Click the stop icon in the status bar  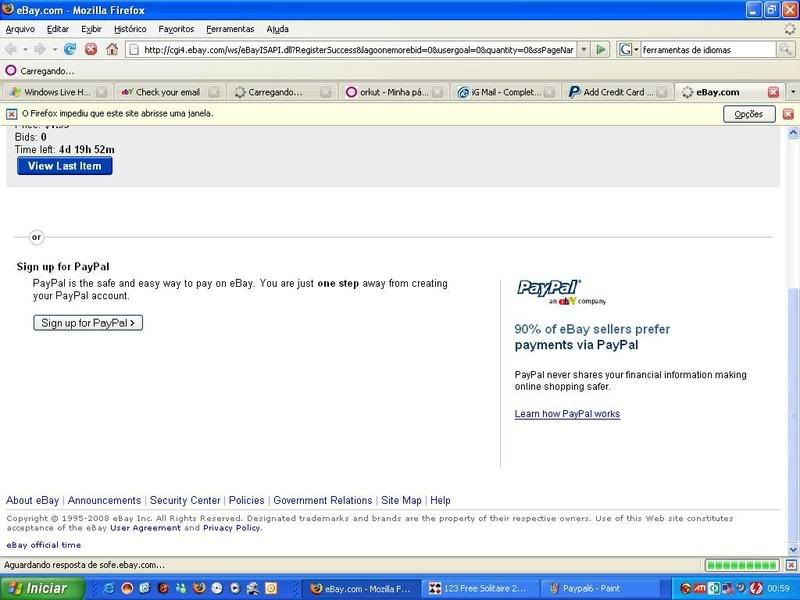pyautogui.click(x=790, y=565)
